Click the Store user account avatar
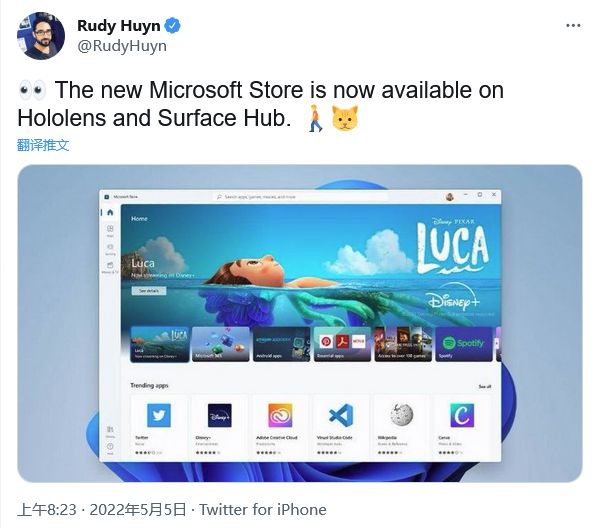The height and width of the screenshot is (528, 598). [x=450, y=197]
